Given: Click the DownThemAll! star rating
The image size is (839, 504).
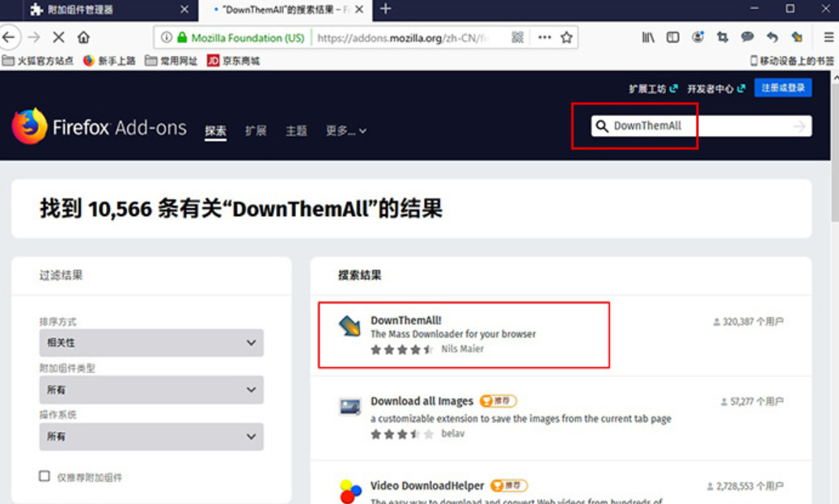Looking at the screenshot, I should pos(402,349).
